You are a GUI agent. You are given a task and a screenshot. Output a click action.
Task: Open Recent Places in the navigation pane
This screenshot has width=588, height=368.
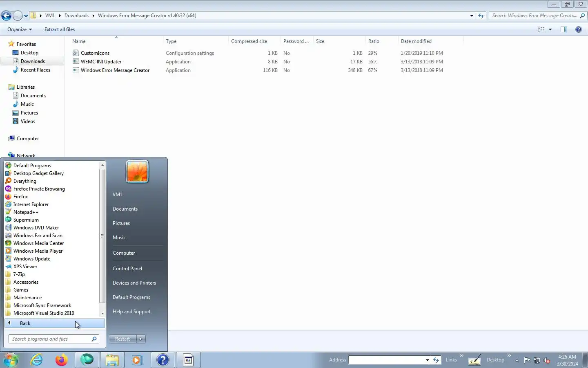(x=35, y=70)
